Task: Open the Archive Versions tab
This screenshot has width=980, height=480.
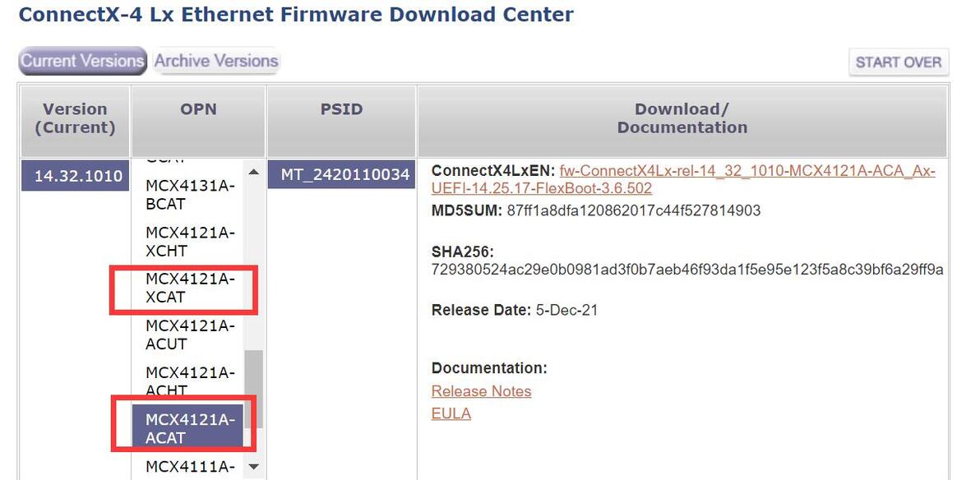Action: click(x=216, y=61)
